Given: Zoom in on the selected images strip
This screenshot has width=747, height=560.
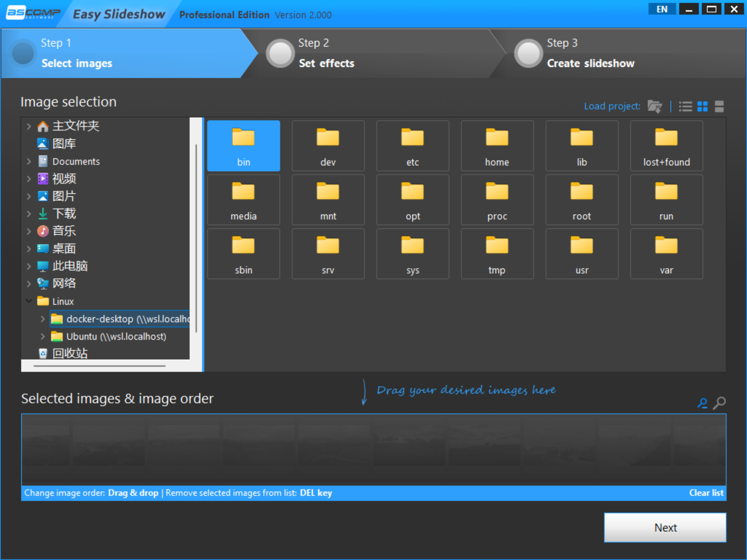Looking at the screenshot, I should (x=719, y=403).
